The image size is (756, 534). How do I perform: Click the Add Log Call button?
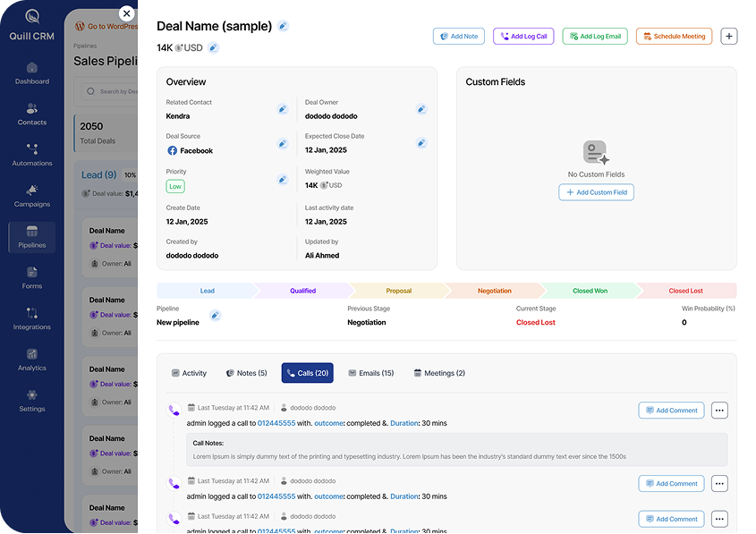click(523, 37)
